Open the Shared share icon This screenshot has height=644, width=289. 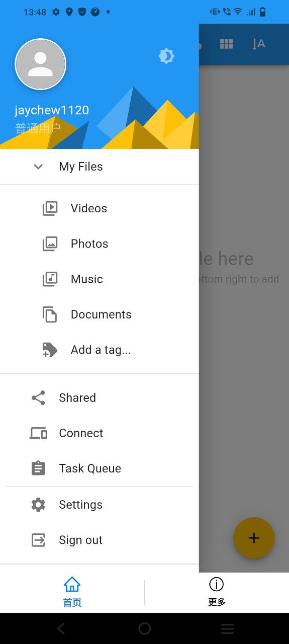(x=38, y=398)
